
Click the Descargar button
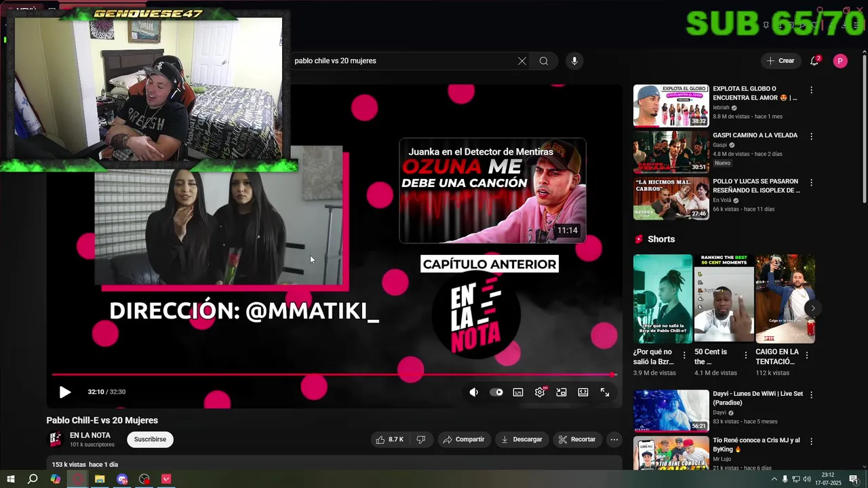(521, 440)
